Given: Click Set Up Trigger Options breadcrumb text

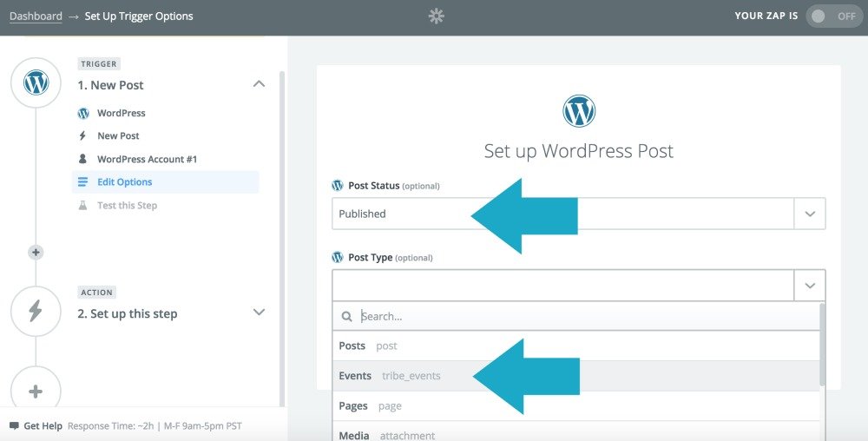Looking at the screenshot, I should click(139, 16).
